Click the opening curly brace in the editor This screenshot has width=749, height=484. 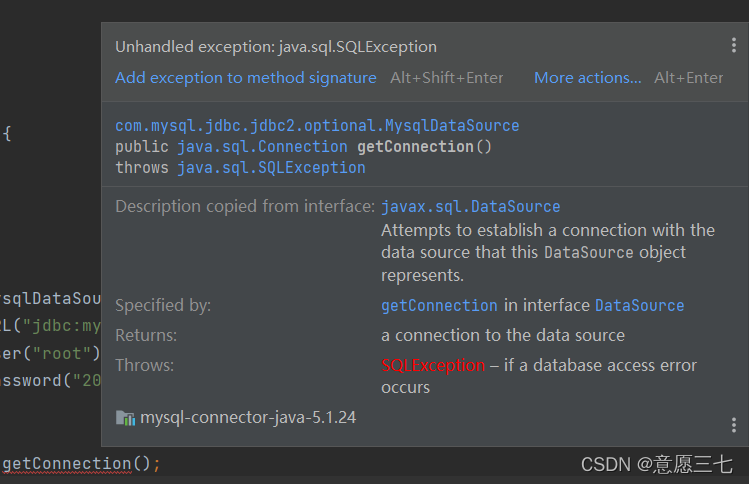[7, 132]
